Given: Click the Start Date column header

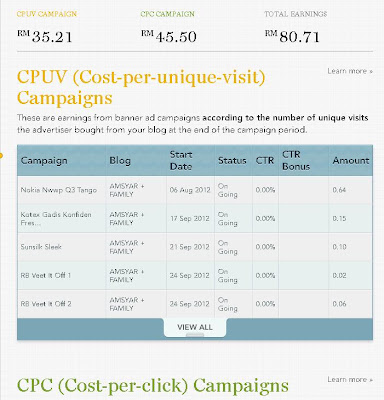Looking at the screenshot, I should click(x=181, y=160).
